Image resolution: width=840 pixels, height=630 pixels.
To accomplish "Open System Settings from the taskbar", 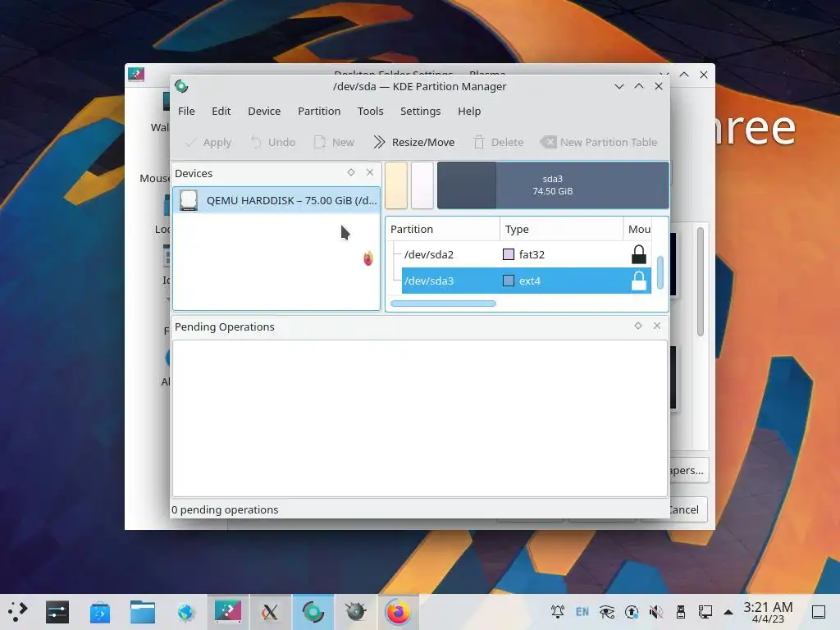I will pos(57,612).
